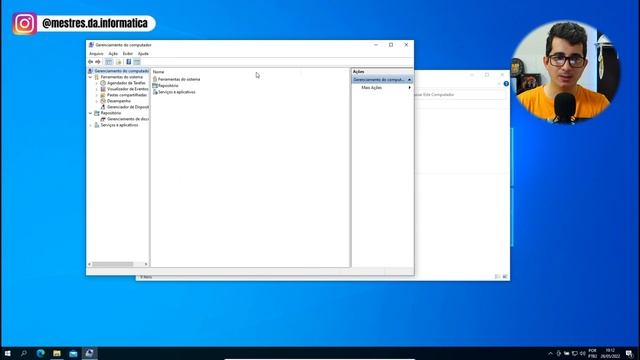Open the notification center icon
Viewport: 640px width, 360px height.
(x=629, y=353)
